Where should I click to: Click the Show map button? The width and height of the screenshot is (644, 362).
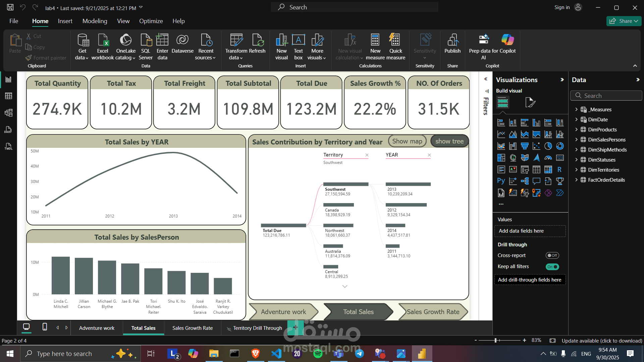pyautogui.click(x=407, y=141)
